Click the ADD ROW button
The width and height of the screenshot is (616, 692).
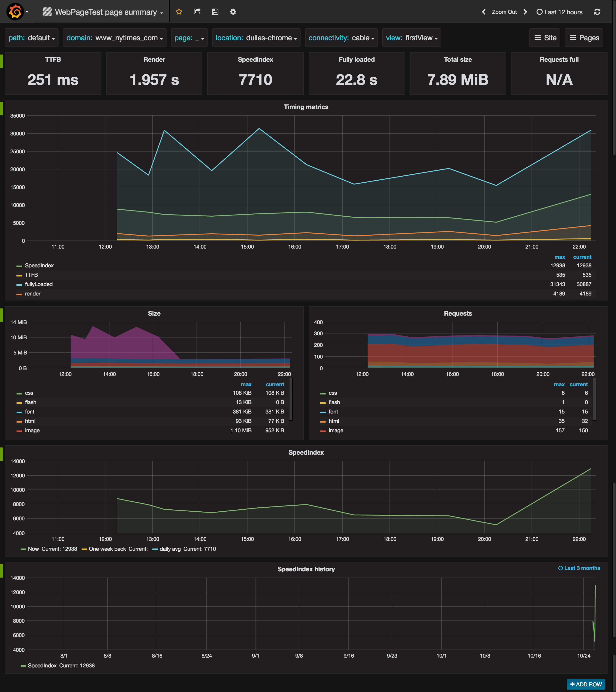pos(586,684)
